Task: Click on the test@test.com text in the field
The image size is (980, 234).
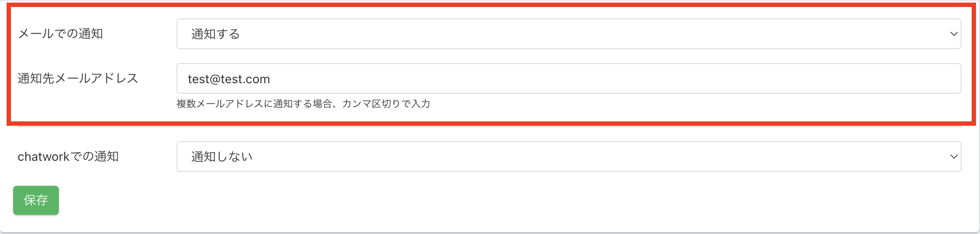Action: 229,79
